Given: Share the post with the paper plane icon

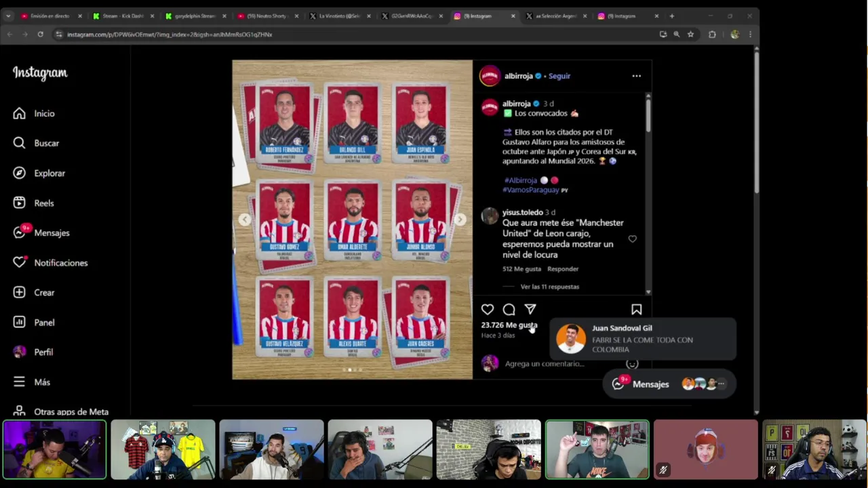Looking at the screenshot, I should [530, 309].
